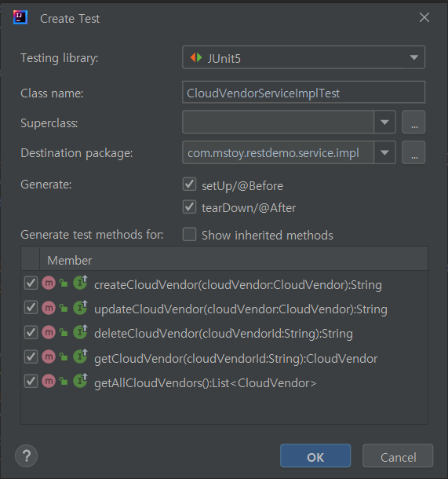
Task: Uncheck the tearDown/@After option
Action: click(189, 207)
